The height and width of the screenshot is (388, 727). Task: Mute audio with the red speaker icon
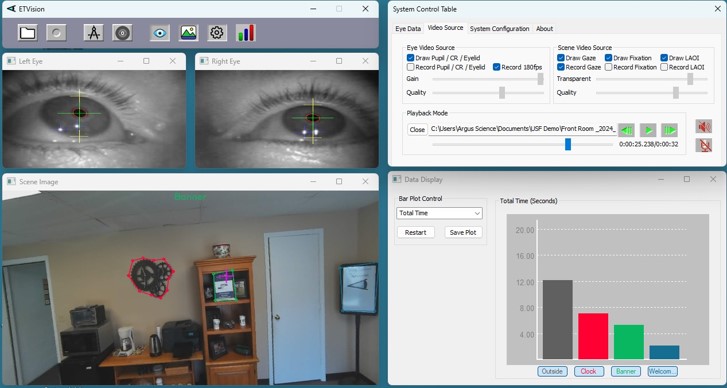coord(703,127)
